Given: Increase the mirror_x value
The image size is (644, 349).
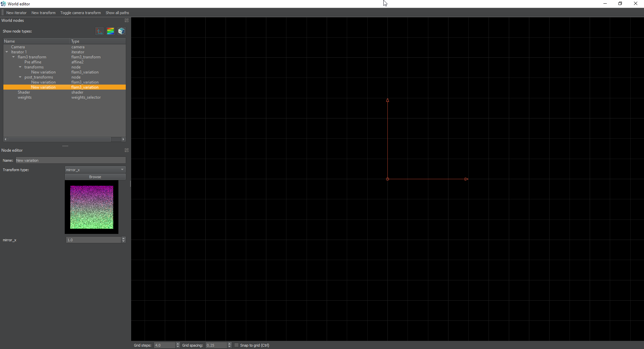Looking at the screenshot, I should click(x=123, y=238).
